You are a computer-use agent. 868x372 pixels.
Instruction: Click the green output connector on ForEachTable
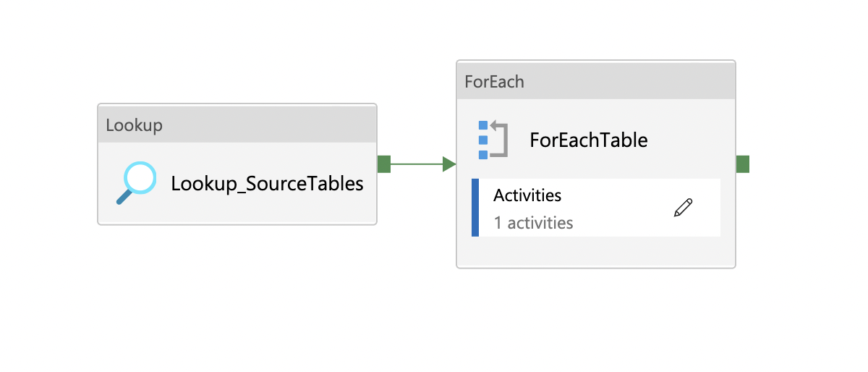pos(742,164)
